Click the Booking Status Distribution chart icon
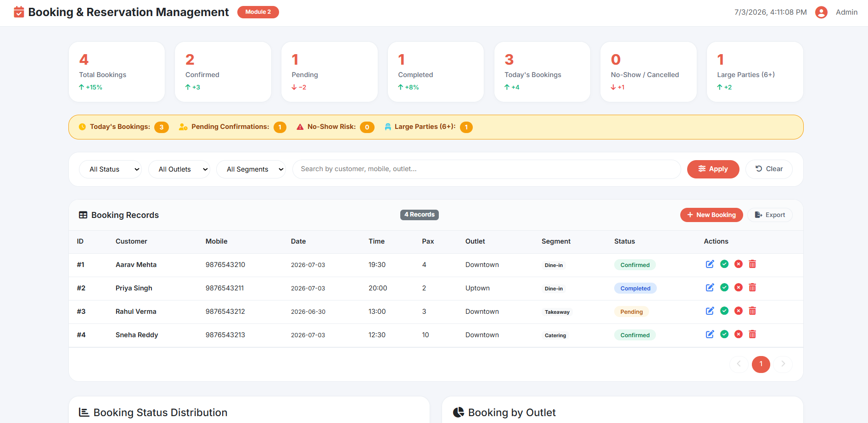868x423 pixels. (x=84, y=412)
